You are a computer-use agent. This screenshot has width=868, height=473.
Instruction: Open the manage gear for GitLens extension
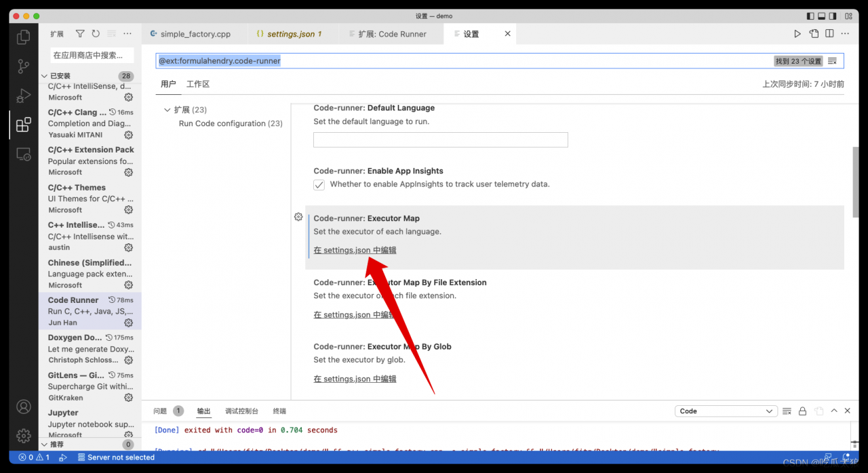tap(128, 398)
